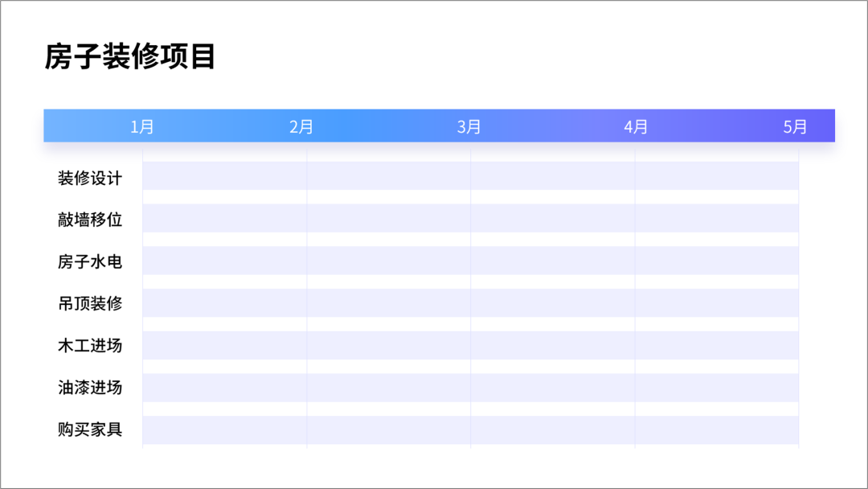Click the 3月 month header
This screenshot has width=868, height=489.
click(x=469, y=127)
